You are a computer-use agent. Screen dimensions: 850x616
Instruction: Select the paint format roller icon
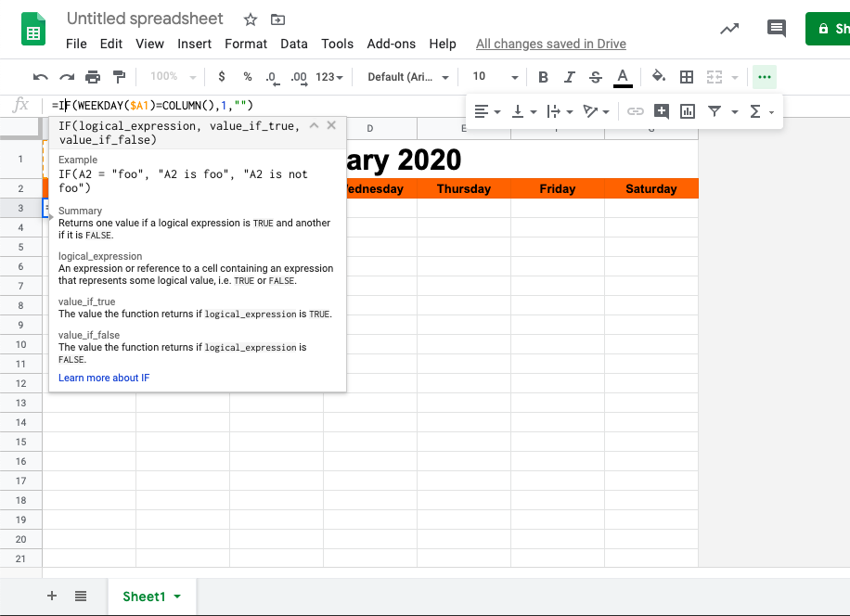coord(119,77)
